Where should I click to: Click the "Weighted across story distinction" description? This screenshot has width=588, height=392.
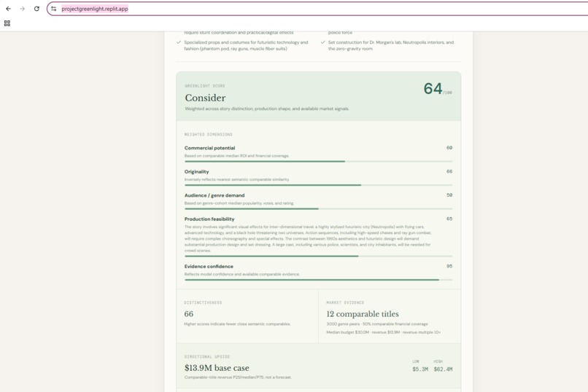(x=266, y=109)
